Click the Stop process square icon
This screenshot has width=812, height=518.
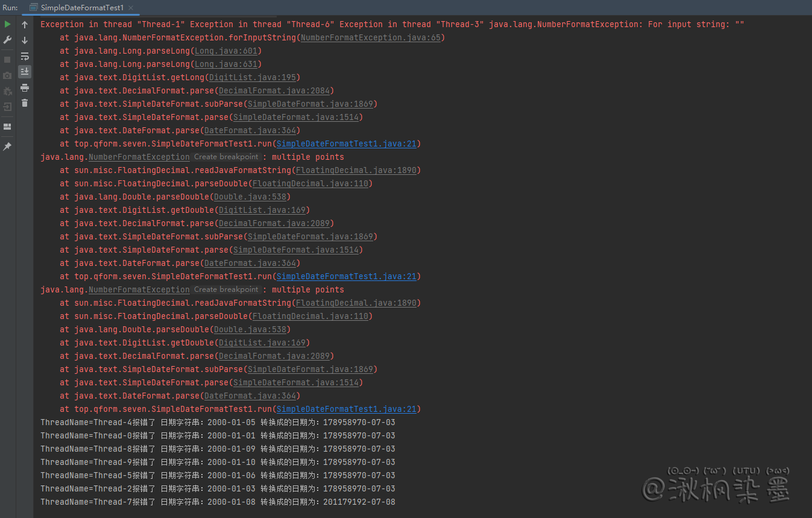7,60
